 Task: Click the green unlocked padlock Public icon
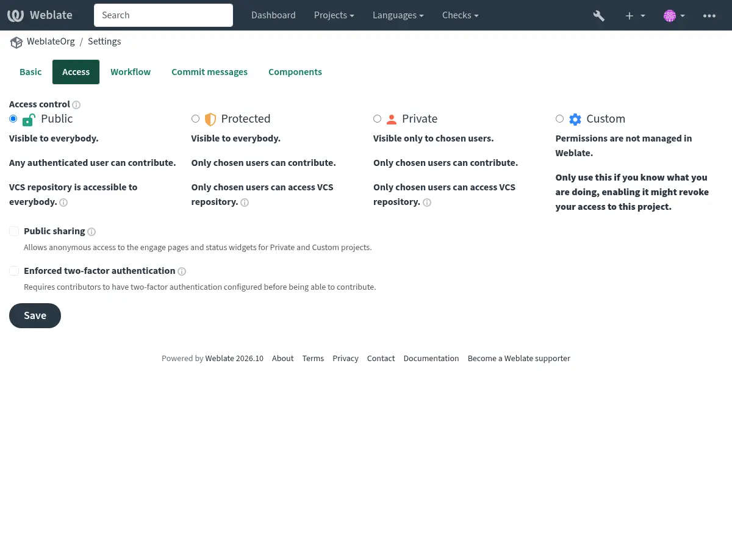coord(29,119)
